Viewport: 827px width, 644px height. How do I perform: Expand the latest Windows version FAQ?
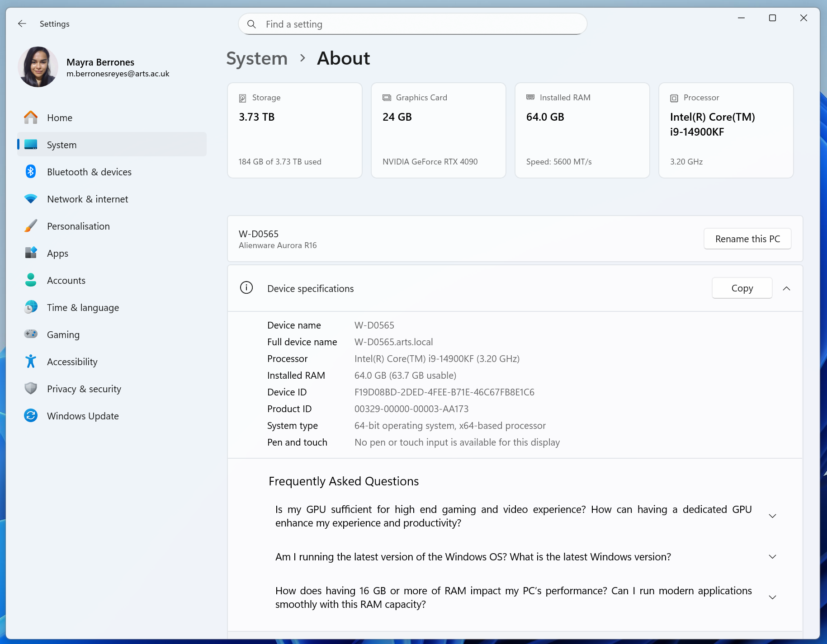pyautogui.click(x=772, y=557)
